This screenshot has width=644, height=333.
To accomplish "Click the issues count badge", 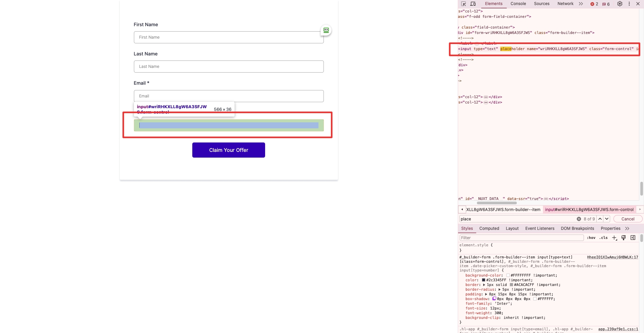I will point(606,4).
